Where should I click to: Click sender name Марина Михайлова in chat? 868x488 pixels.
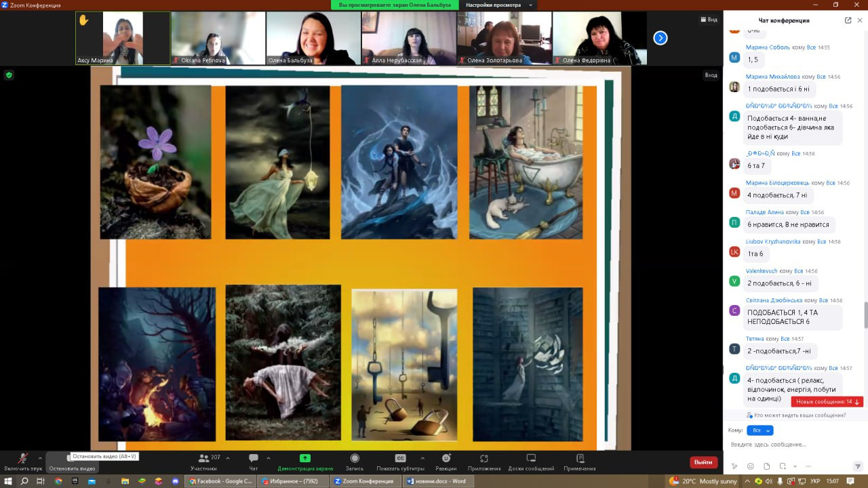tap(773, 77)
